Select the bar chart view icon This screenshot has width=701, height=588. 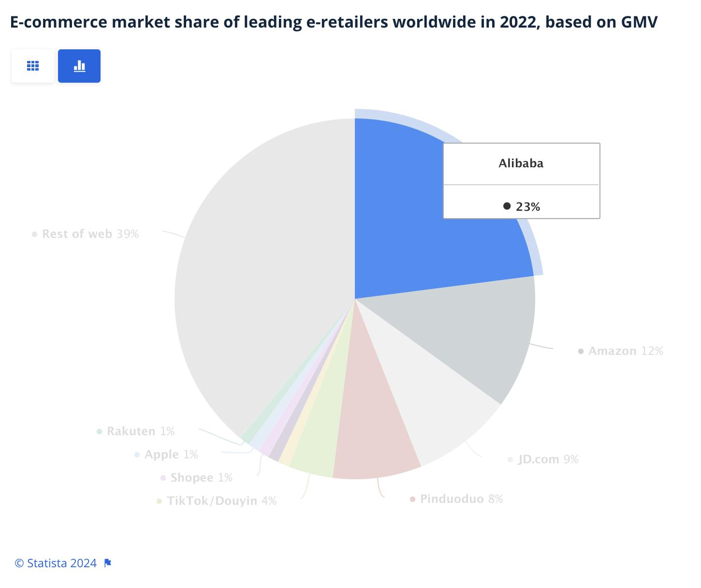click(79, 66)
